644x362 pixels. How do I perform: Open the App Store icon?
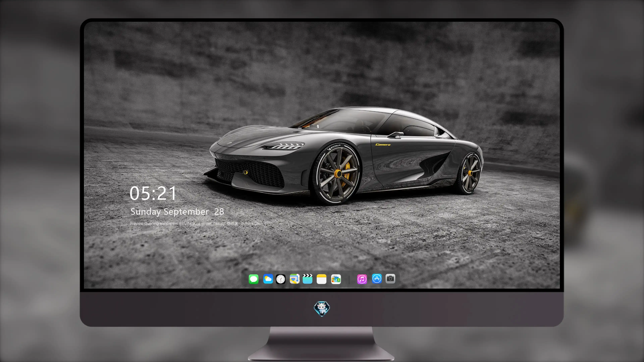[377, 278]
